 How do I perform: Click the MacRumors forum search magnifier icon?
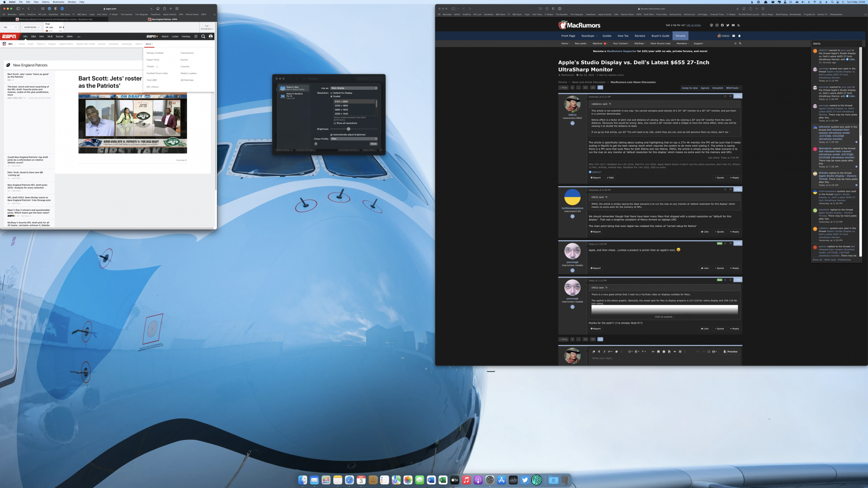pos(740,43)
